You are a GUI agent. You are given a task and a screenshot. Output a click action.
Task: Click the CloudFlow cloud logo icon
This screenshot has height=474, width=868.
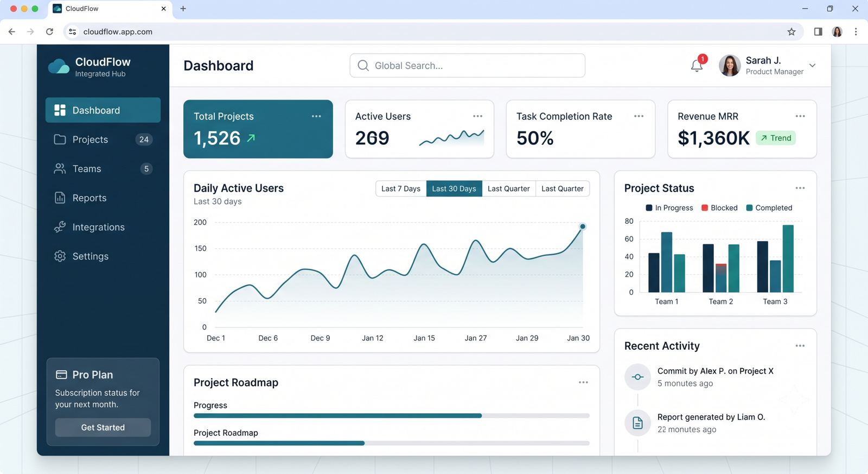(x=59, y=66)
